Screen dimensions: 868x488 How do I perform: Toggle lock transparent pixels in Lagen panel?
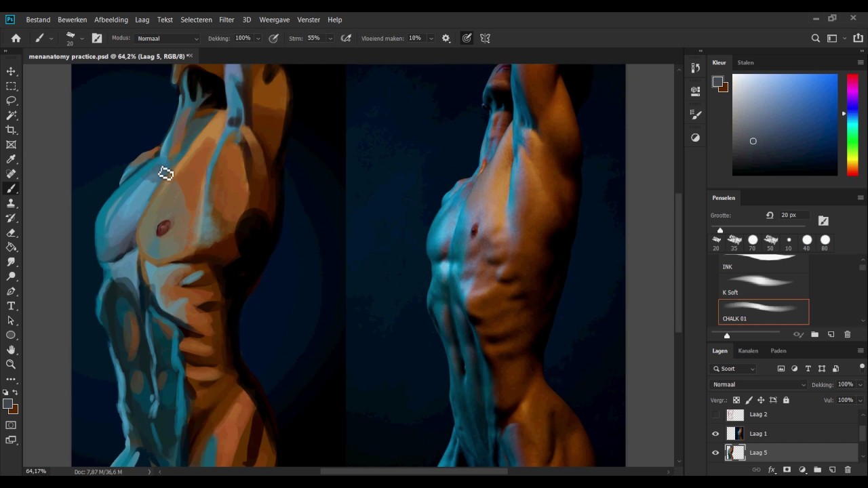pyautogui.click(x=736, y=401)
